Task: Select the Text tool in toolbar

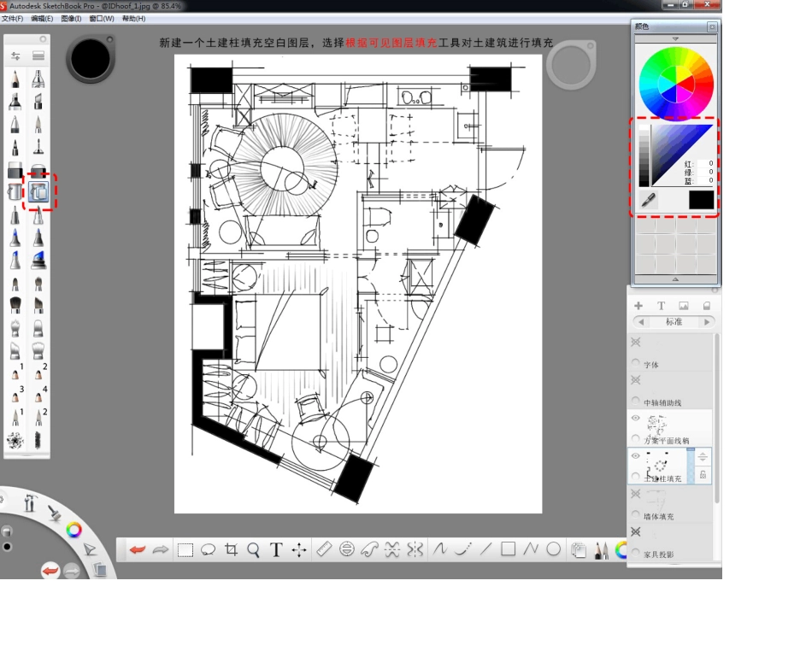Action: click(276, 549)
